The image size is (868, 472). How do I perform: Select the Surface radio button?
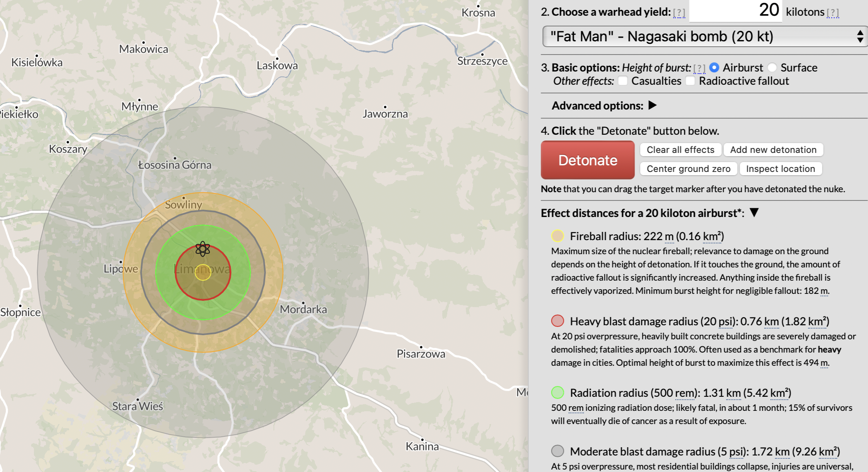772,67
